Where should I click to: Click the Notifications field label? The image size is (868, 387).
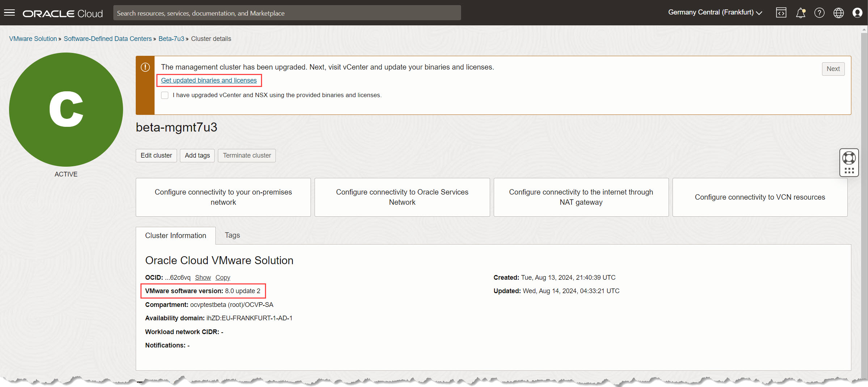pyautogui.click(x=165, y=345)
